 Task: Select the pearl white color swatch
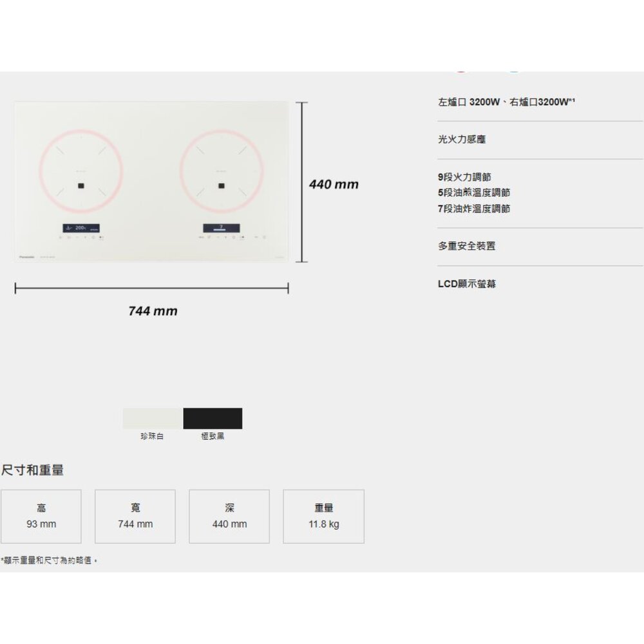click(152, 419)
